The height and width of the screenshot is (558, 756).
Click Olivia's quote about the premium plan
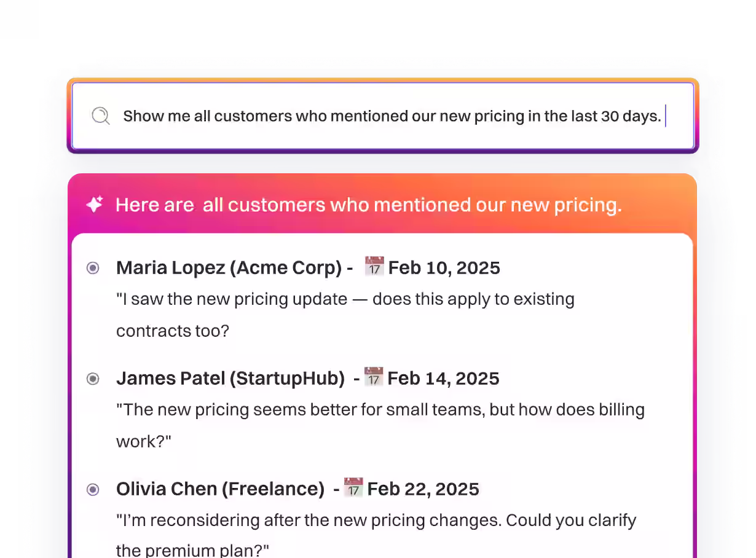tap(376, 535)
